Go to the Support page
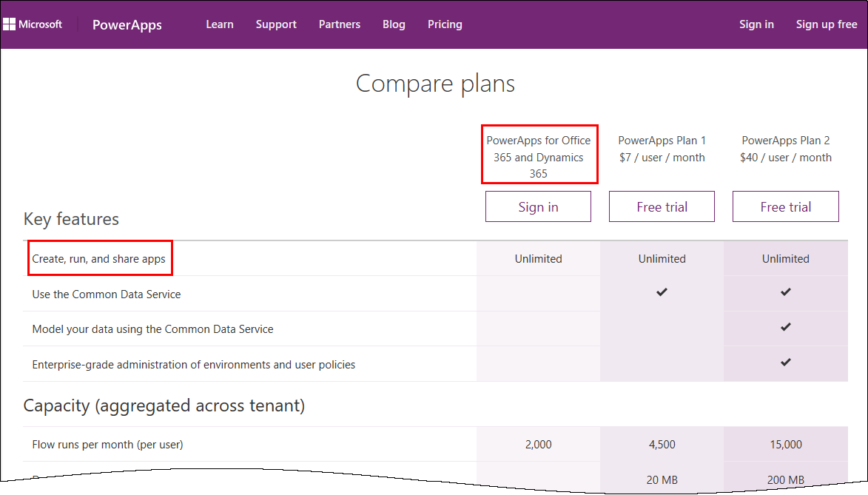 [276, 24]
